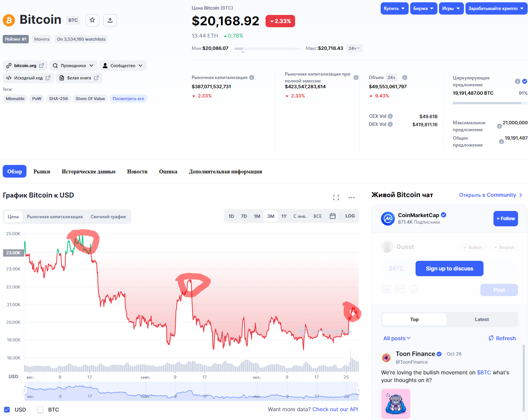Click the chart range slider handle

[25, 391]
